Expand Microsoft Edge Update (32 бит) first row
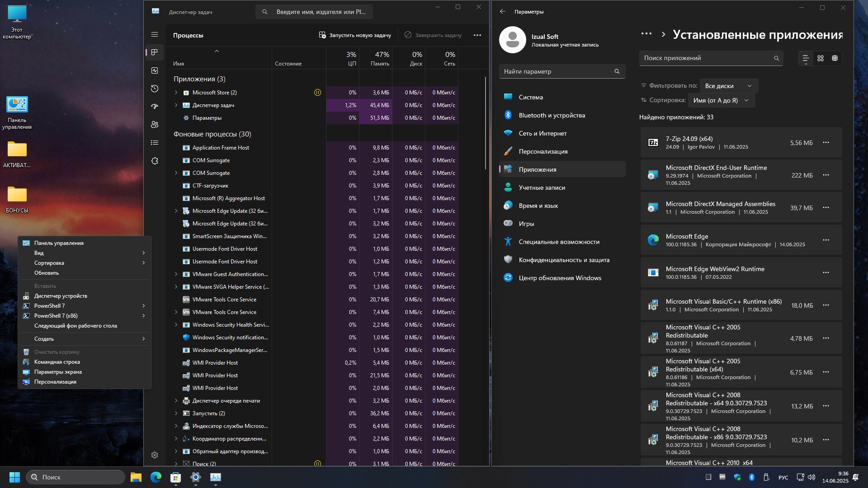The image size is (868, 488). coord(176,211)
